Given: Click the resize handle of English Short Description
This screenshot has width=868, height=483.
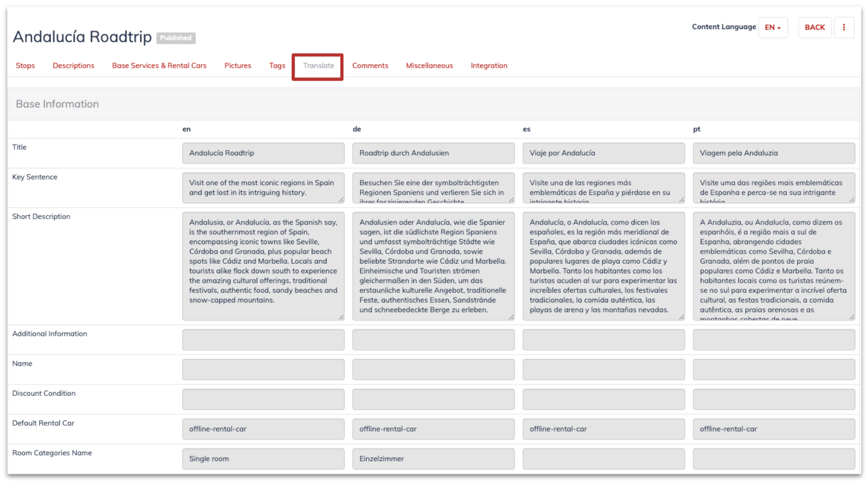Looking at the screenshot, I should pos(341,317).
